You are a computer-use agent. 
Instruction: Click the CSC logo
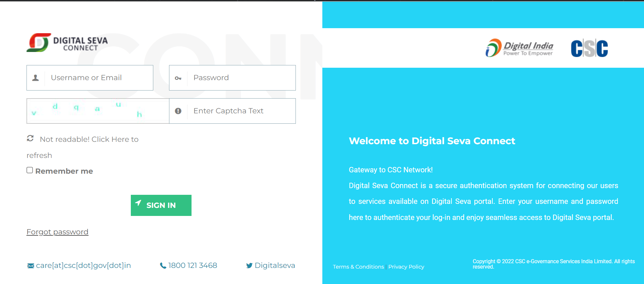589,48
